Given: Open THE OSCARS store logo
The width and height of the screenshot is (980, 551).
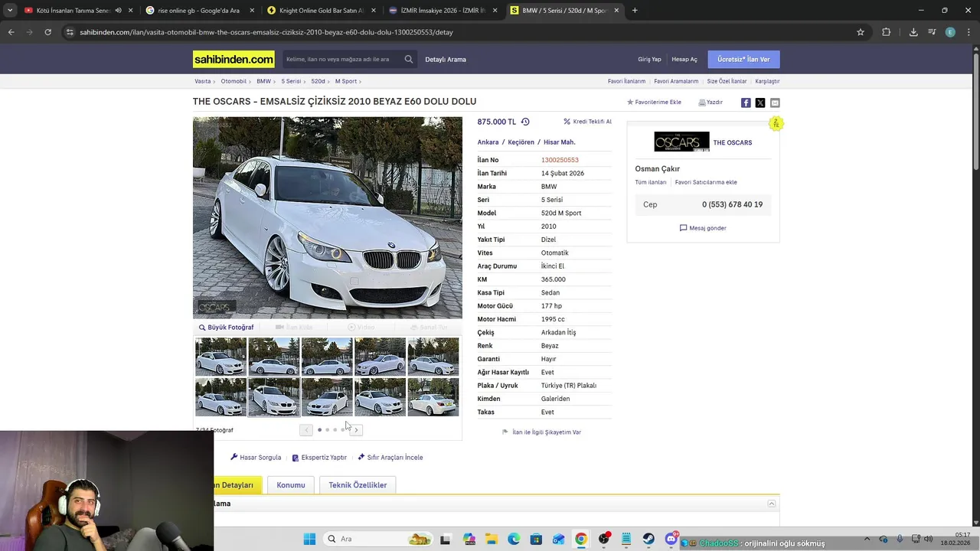Looking at the screenshot, I should pos(681,142).
